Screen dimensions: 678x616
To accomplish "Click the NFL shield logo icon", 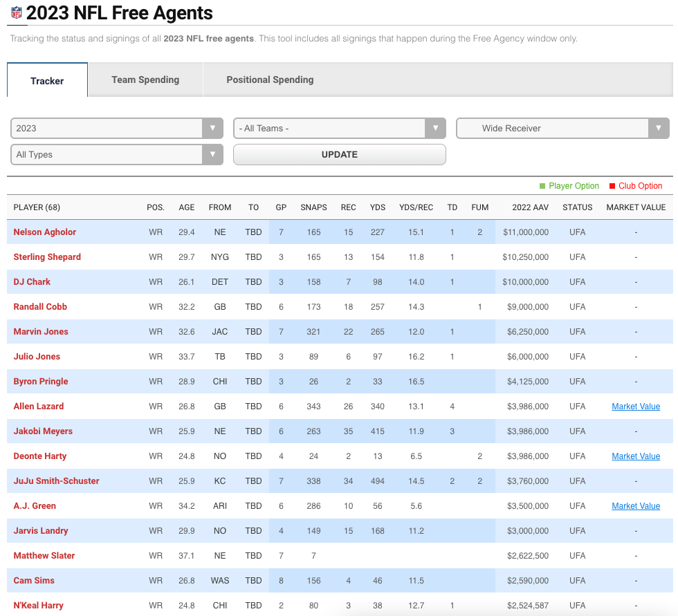I will (15, 13).
